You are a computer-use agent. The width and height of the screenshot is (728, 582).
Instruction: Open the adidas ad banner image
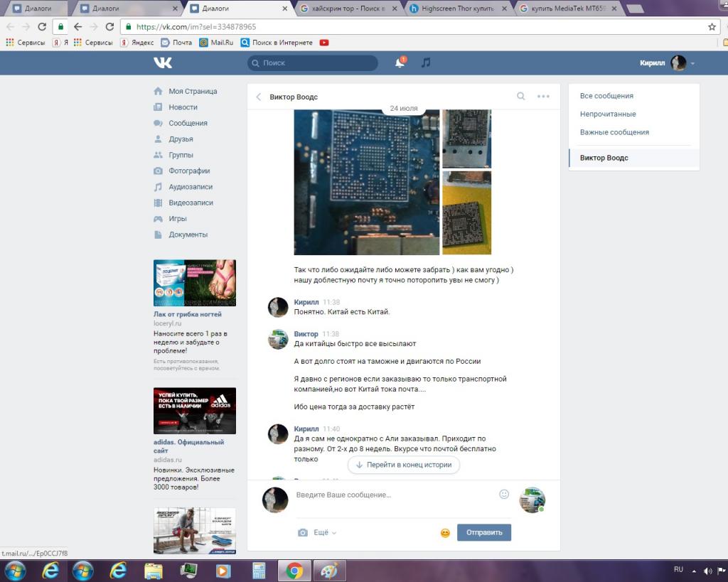coord(195,411)
